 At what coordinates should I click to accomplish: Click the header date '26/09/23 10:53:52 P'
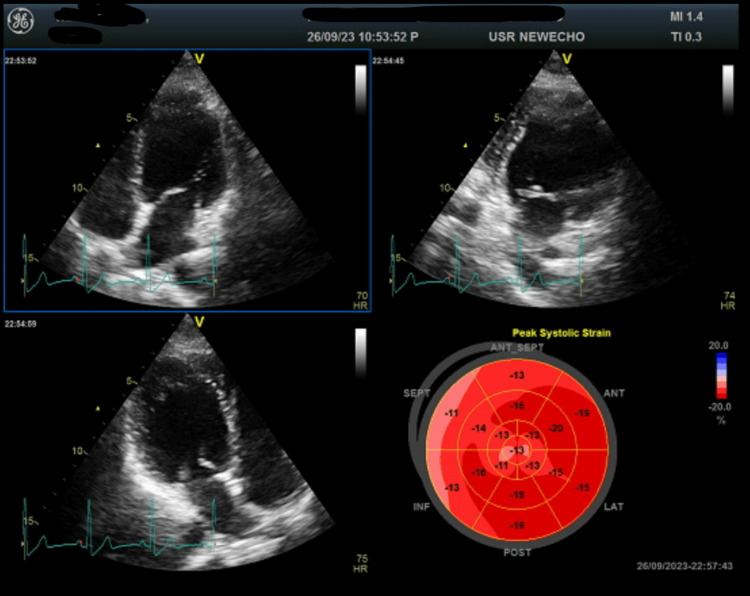tap(363, 37)
